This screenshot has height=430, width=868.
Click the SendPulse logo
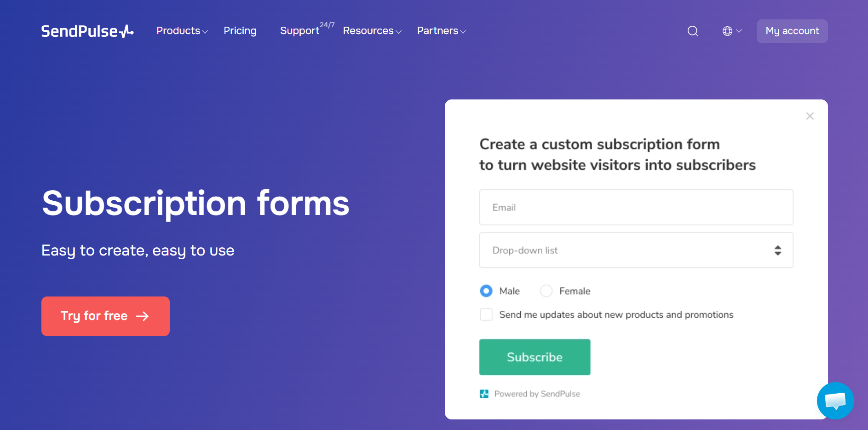87,31
